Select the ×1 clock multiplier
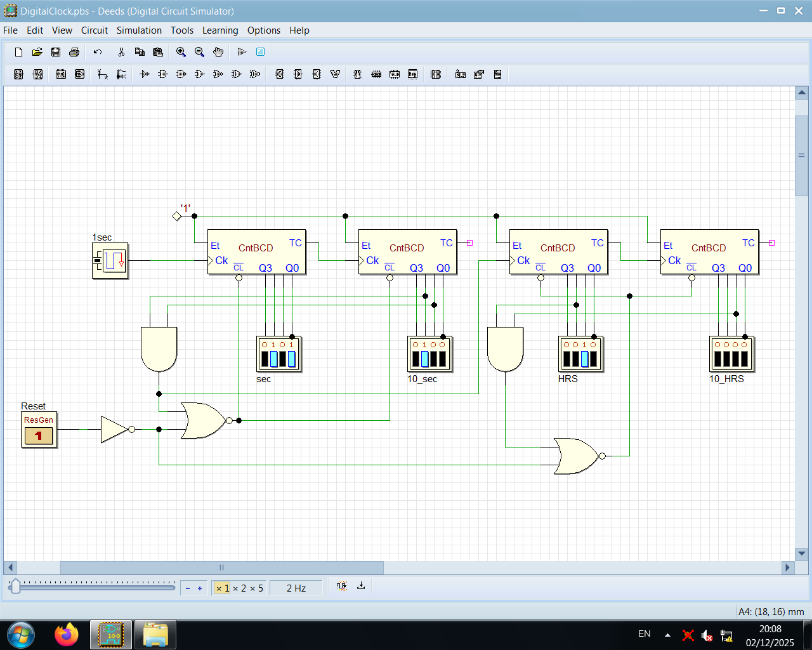812x650 pixels. pyautogui.click(x=223, y=588)
